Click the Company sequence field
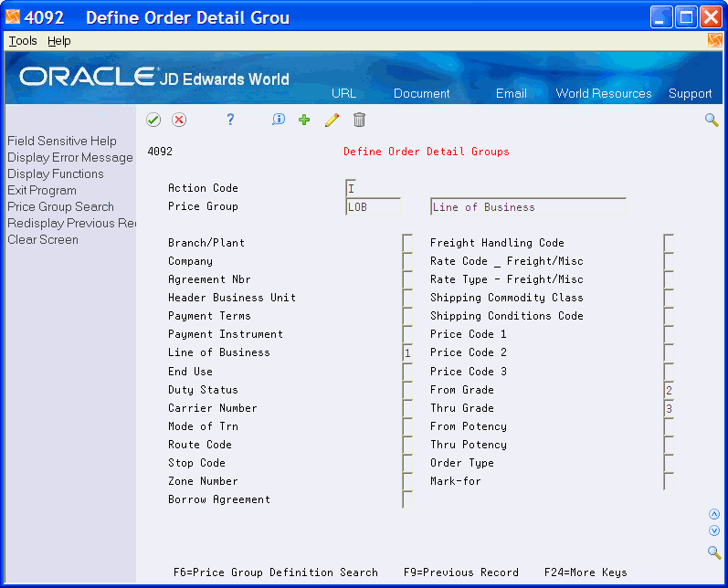Viewport: 728px width, 588px height. point(407,261)
